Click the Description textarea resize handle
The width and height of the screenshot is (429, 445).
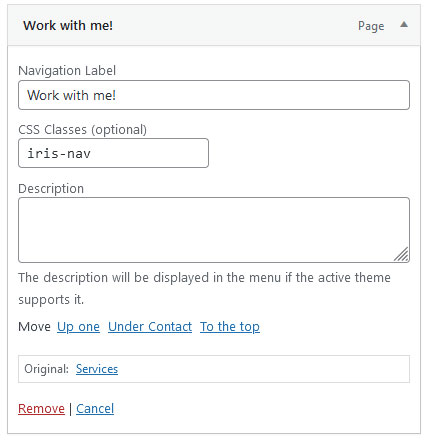401,255
